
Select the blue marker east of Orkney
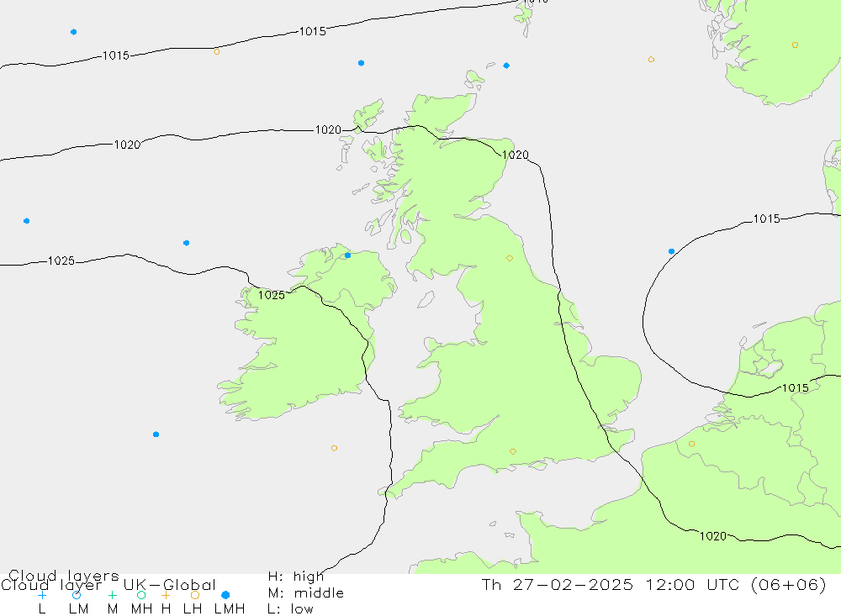point(507,66)
